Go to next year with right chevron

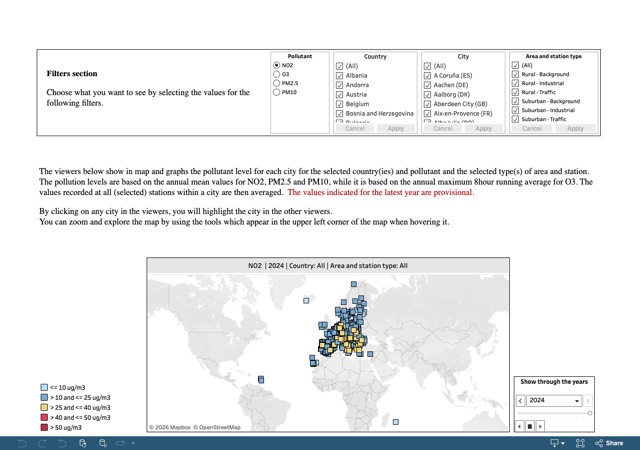587,401
